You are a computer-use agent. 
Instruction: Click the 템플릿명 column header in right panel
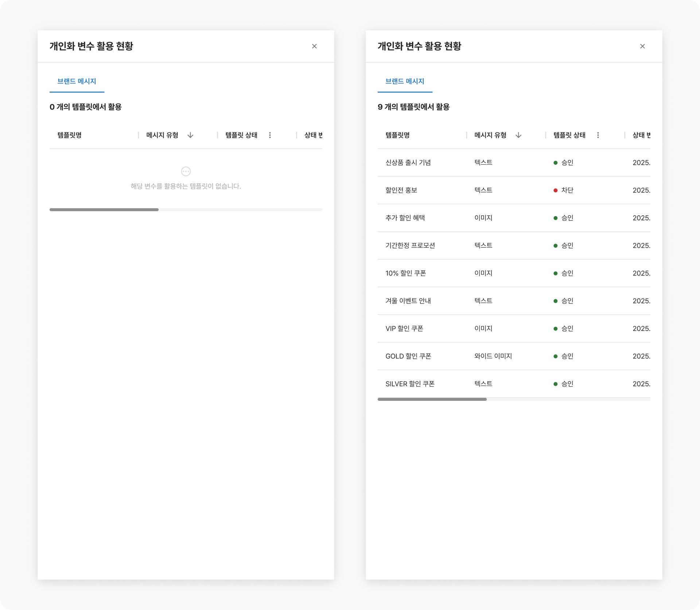(x=397, y=135)
